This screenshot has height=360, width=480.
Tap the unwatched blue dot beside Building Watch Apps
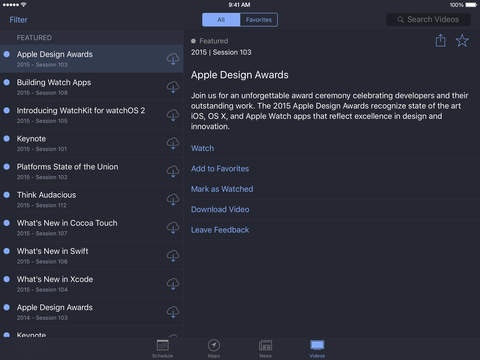[6, 82]
